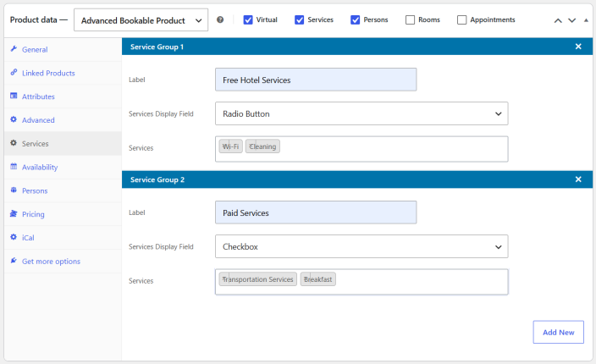Move the Product data panel up

pyautogui.click(x=558, y=20)
